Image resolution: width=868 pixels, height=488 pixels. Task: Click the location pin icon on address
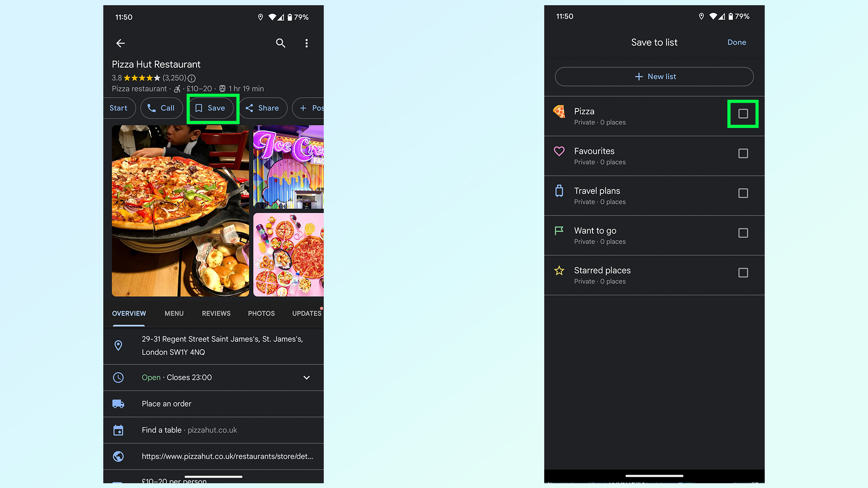click(x=118, y=346)
